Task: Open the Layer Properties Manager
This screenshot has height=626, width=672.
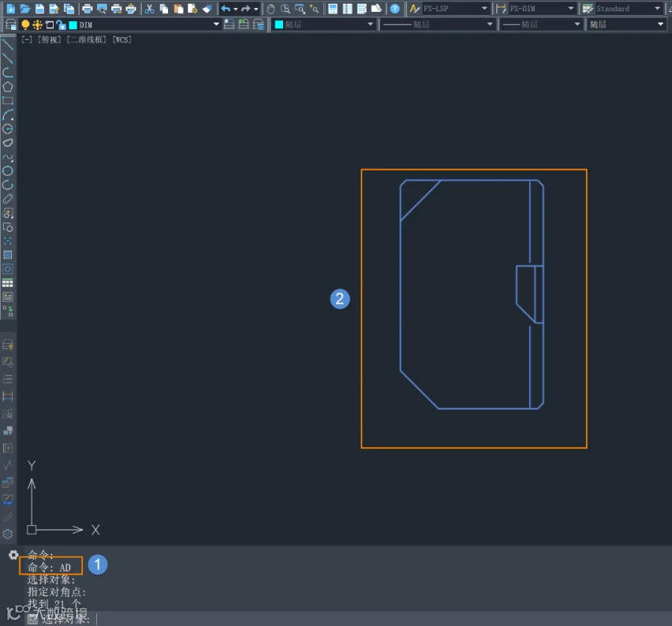Action: [10, 25]
